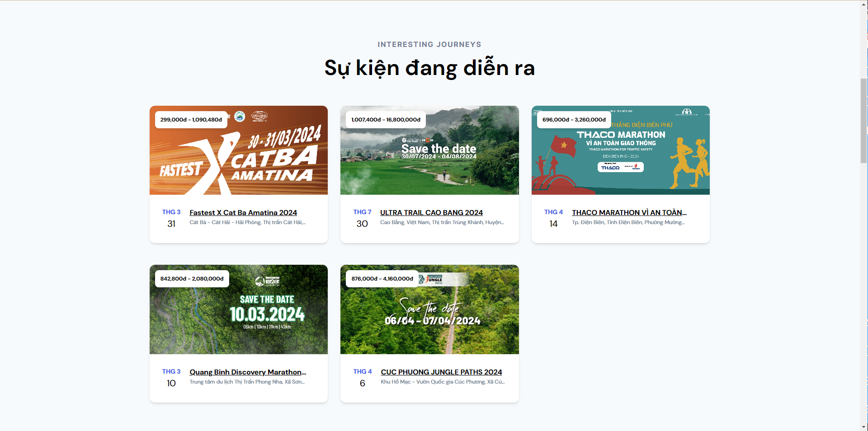
Task: Click the 696,000đ – 3,260,000đ price badge
Action: 574,120
